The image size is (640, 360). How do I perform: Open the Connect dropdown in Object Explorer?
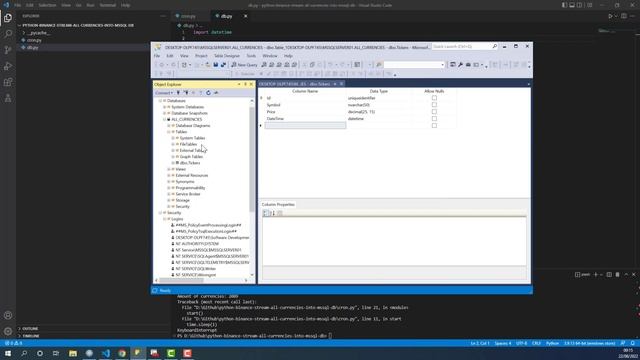[164, 93]
